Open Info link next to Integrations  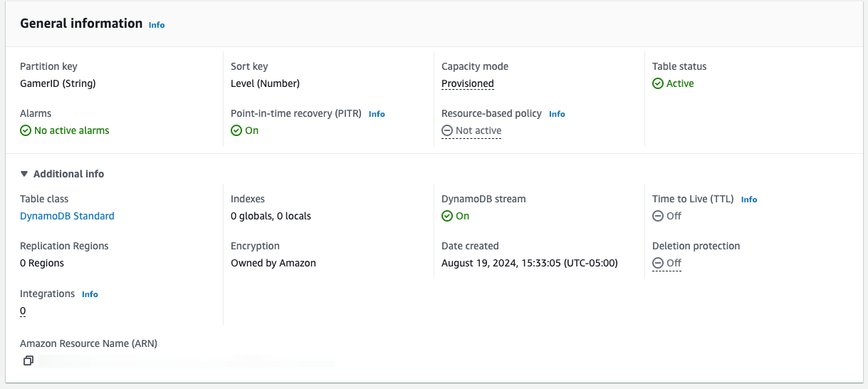click(x=90, y=294)
